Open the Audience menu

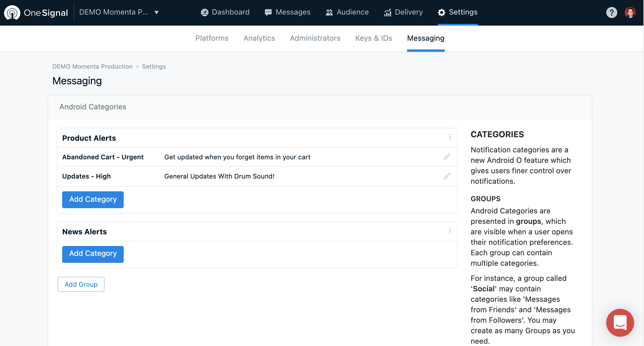(347, 12)
